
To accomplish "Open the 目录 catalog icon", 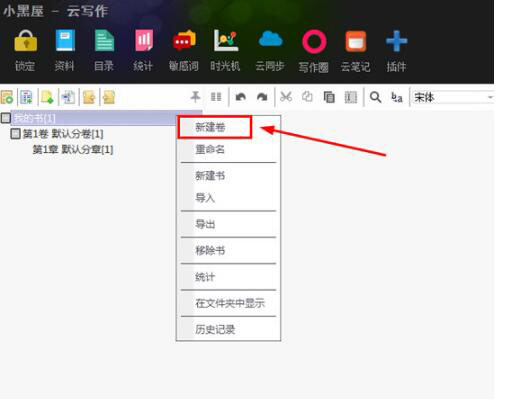I will point(104,41).
